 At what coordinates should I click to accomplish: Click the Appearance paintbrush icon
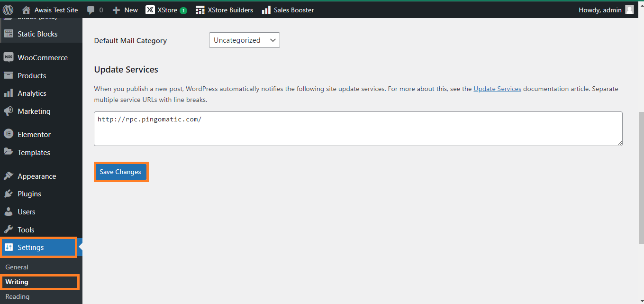[9, 176]
